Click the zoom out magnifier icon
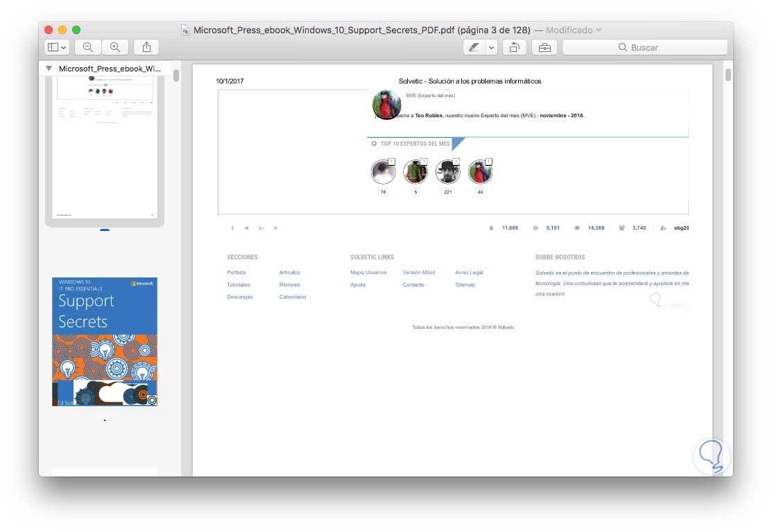The height and width of the screenshot is (532, 772). click(88, 47)
